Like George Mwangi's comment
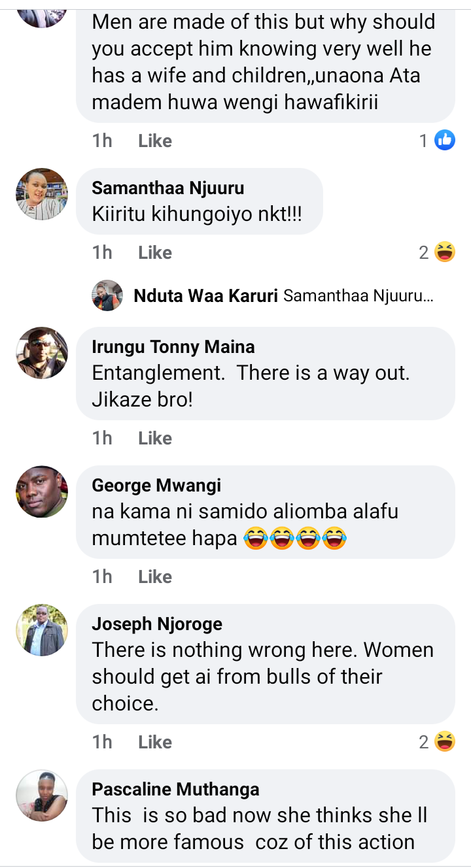471x868 pixels. point(155,576)
